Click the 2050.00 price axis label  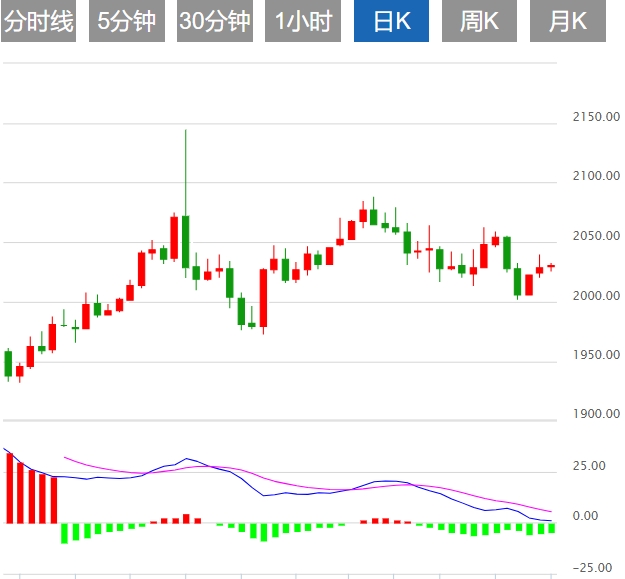[x=596, y=236]
